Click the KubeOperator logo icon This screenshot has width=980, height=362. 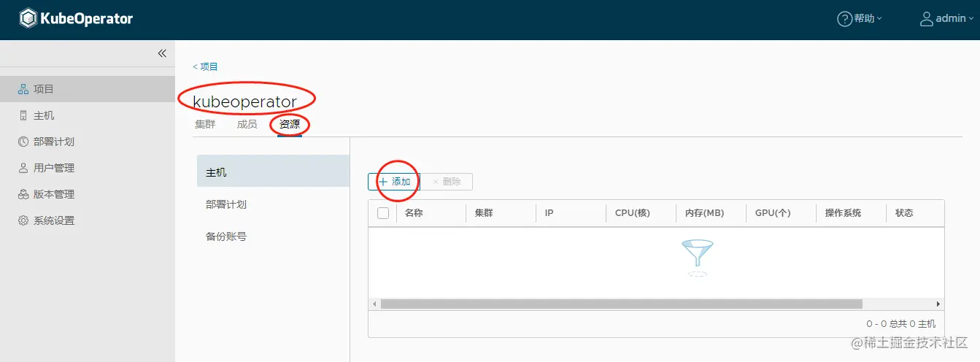28,18
